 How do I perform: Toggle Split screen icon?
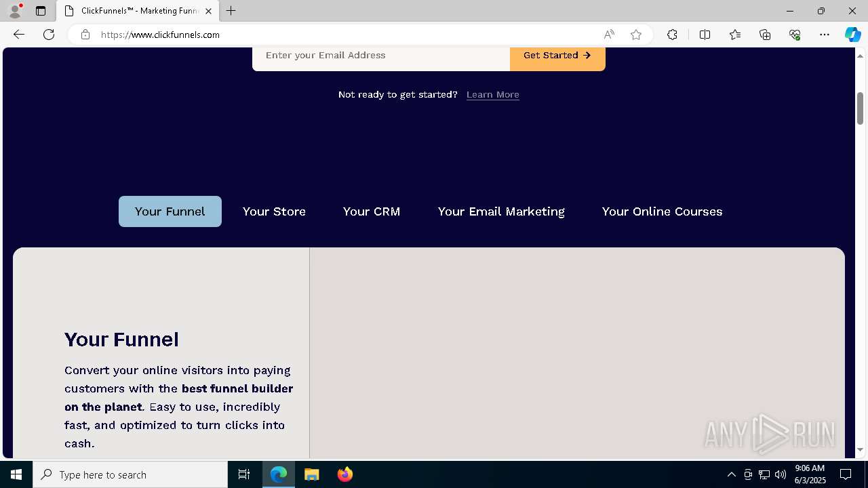coord(705,35)
